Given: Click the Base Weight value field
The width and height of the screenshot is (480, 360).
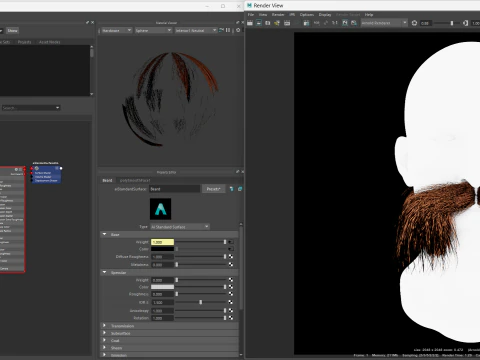Looking at the screenshot, I should pyautogui.click(x=162, y=242).
